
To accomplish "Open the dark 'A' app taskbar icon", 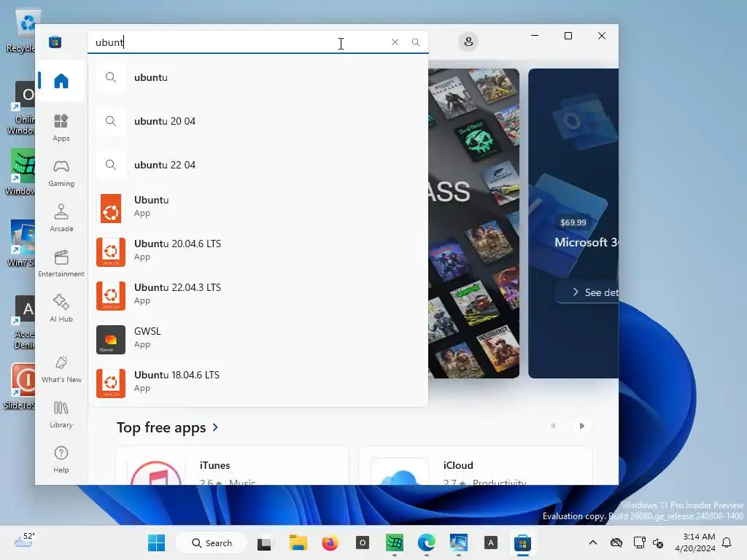I will click(x=491, y=542).
